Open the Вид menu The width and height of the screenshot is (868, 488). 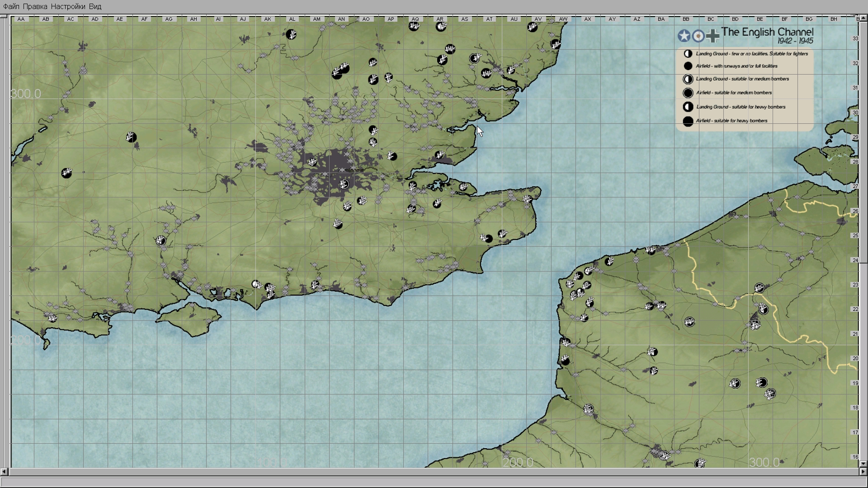tap(95, 6)
